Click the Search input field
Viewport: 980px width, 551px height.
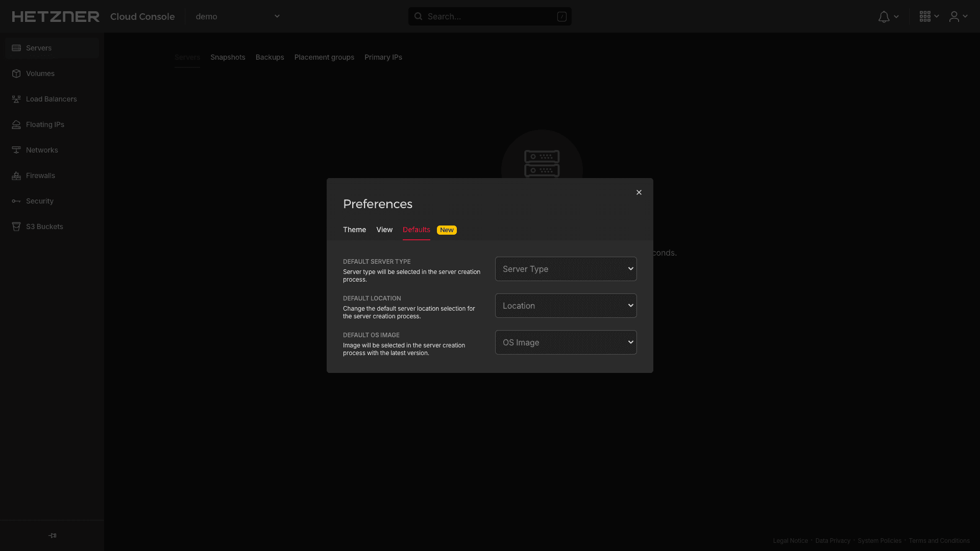[x=490, y=16]
